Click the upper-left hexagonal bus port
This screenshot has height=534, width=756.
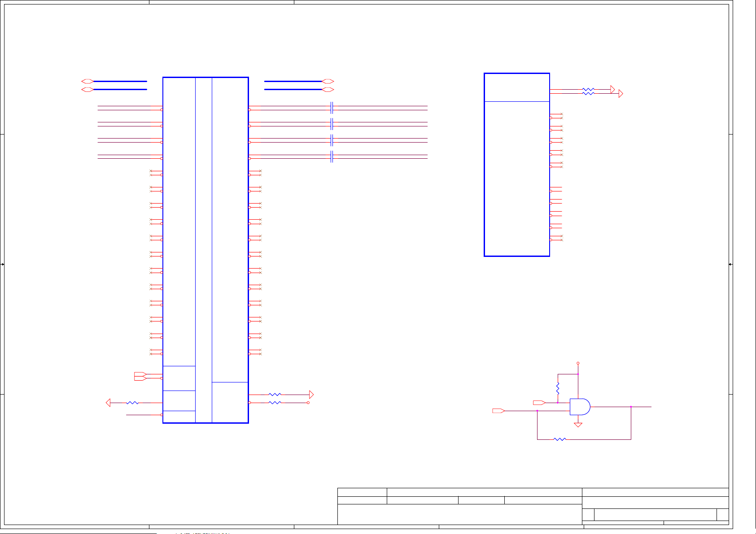(87, 81)
